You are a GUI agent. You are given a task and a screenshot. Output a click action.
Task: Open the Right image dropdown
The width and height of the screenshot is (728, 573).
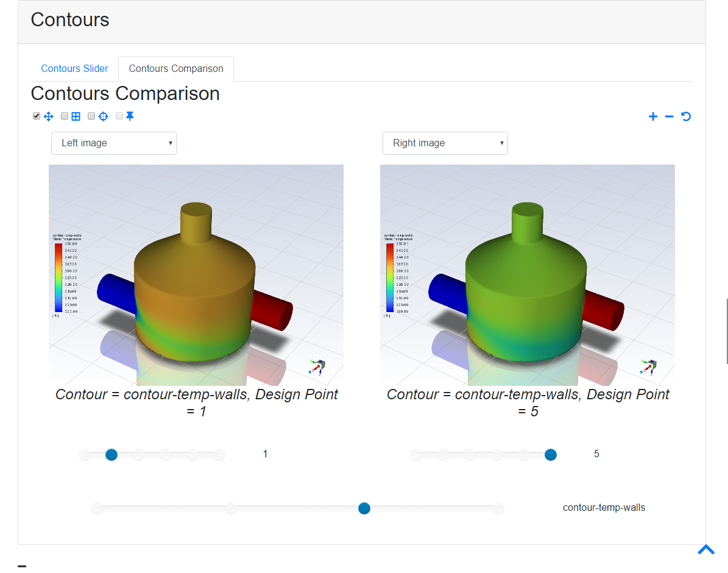point(445,143)
